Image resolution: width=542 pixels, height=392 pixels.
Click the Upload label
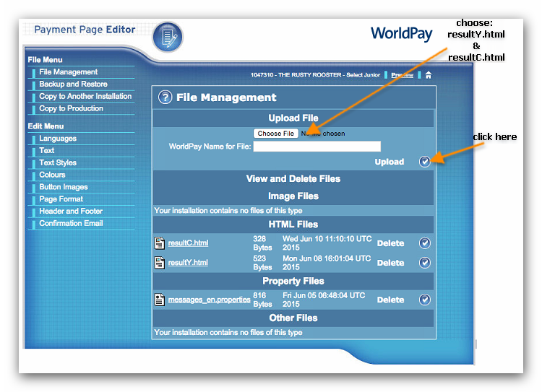[x=390, y=162]
